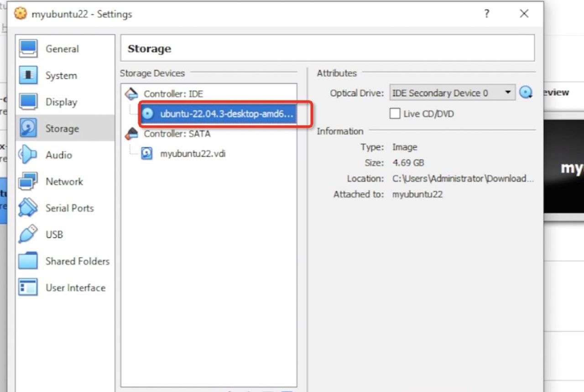Viewport: 584px width, 392px height.
Task: Click the General monitor icon
Action: (28, 49)
